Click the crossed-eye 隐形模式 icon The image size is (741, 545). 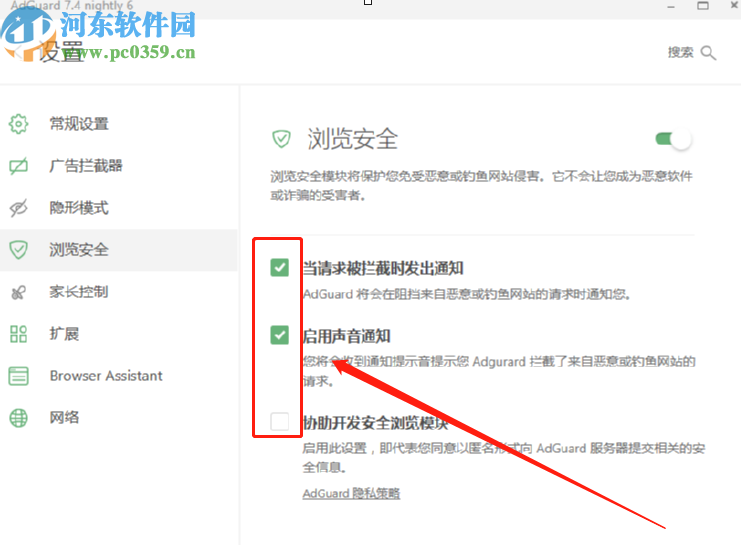(x=18, y=208)
